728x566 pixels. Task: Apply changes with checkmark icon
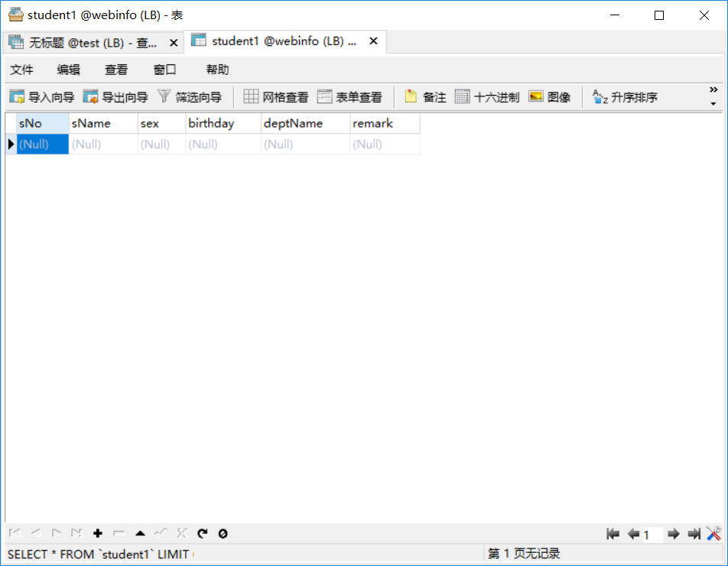161,533
